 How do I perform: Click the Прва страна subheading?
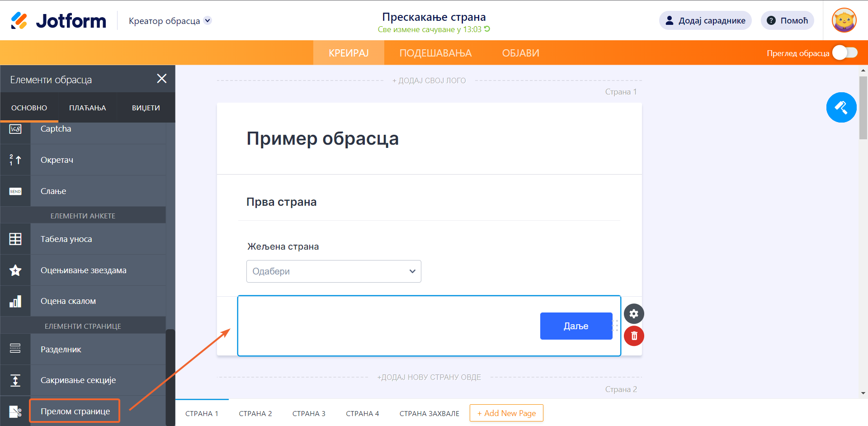coord(281,202)
